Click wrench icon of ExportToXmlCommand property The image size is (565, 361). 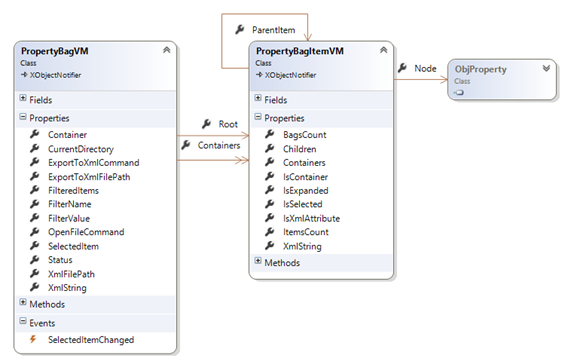(35, 162)
